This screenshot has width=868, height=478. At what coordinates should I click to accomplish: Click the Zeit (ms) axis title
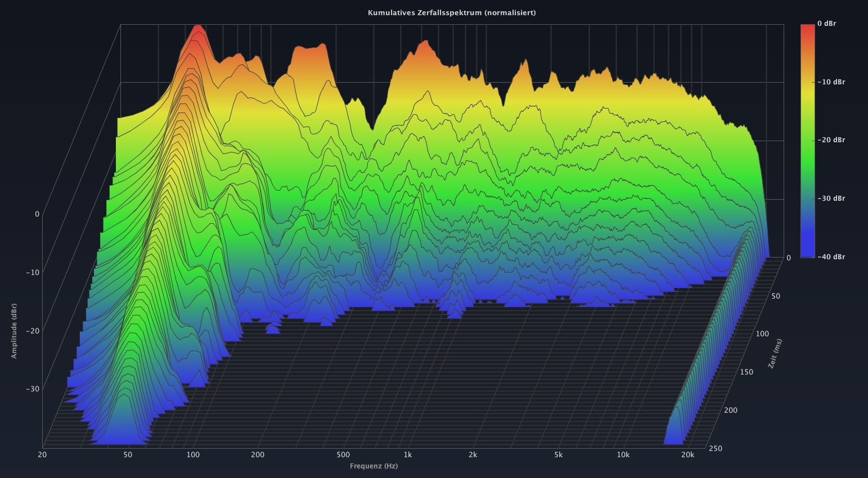(x=775, y=354)
